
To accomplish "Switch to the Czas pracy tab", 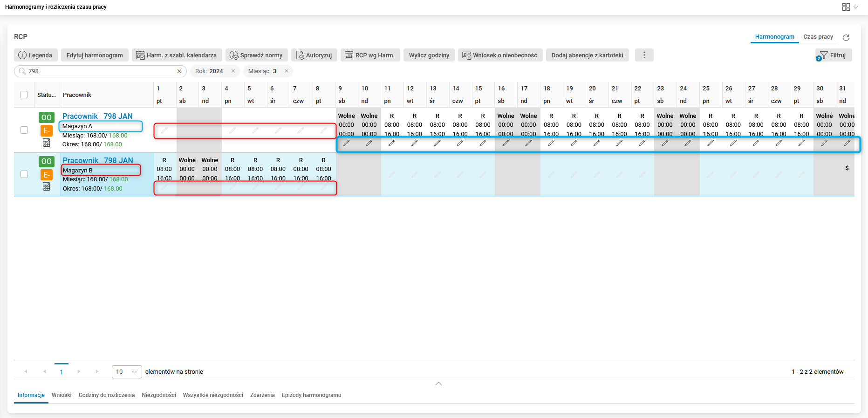I will pyautogui.click(x=818, y=37).
